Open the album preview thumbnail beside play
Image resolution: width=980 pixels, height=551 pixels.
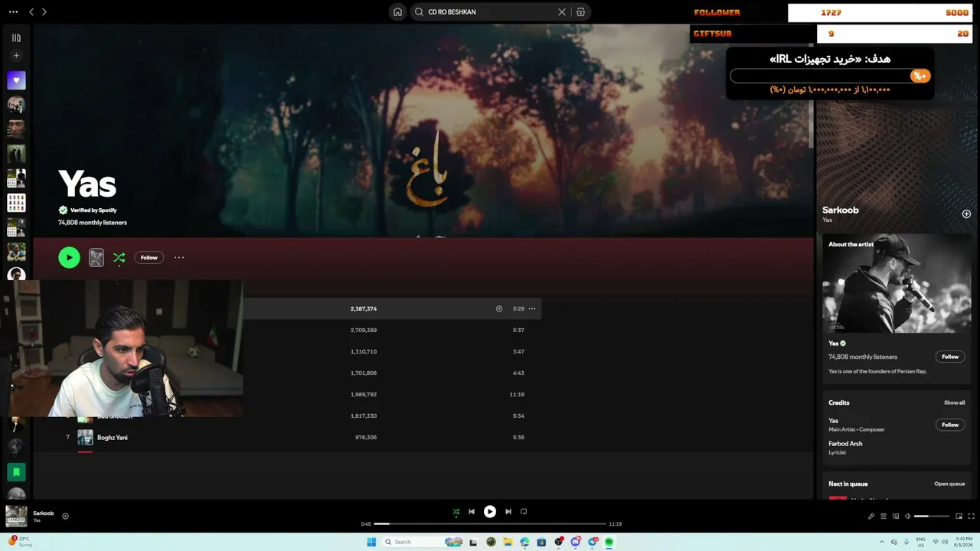tap(96, 258)
